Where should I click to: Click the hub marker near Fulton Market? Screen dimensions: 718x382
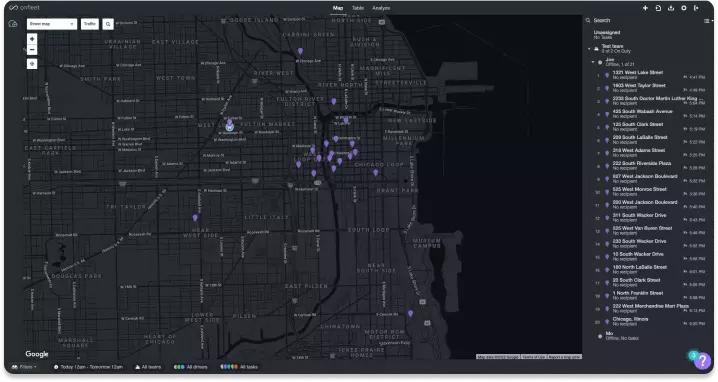[x=230, y=127]
